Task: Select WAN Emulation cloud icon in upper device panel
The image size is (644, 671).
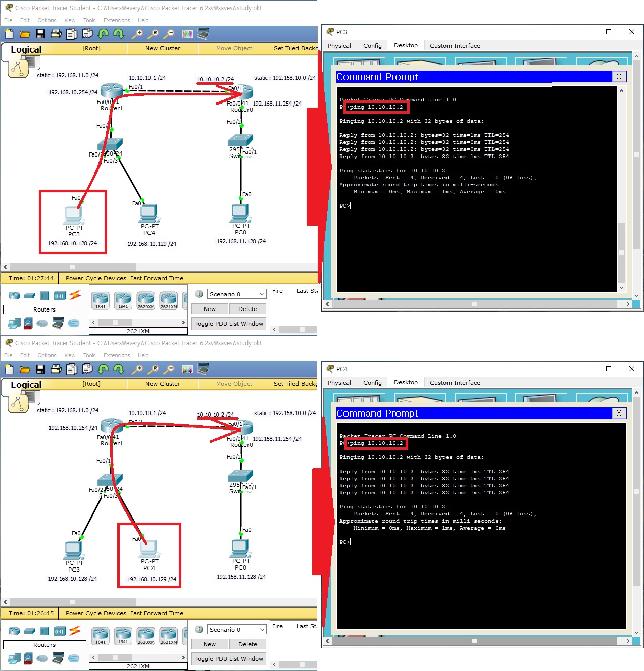Action: pyautogui.click(x=42, y=323)
